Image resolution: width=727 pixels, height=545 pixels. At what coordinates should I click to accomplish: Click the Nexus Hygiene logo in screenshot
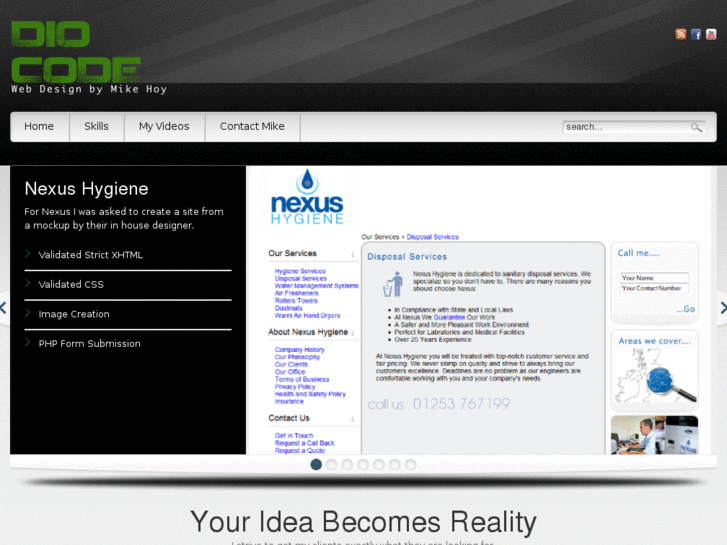point(307,197)
